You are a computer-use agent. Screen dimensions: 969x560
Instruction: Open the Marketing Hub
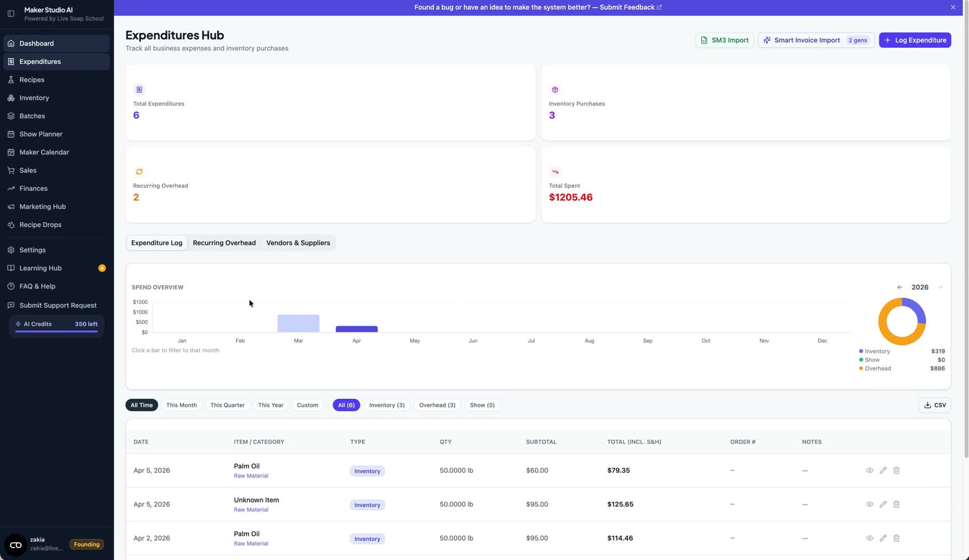click(x=42, y=206)
